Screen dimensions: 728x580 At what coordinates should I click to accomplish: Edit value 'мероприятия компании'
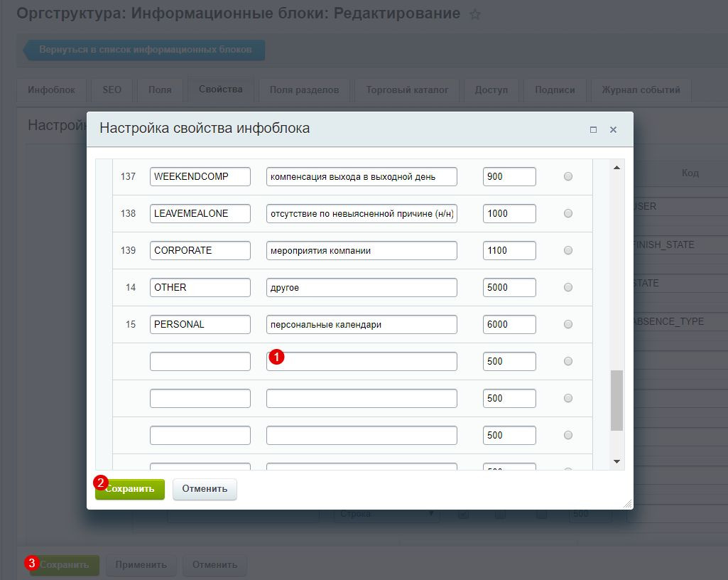coord(362,250)
